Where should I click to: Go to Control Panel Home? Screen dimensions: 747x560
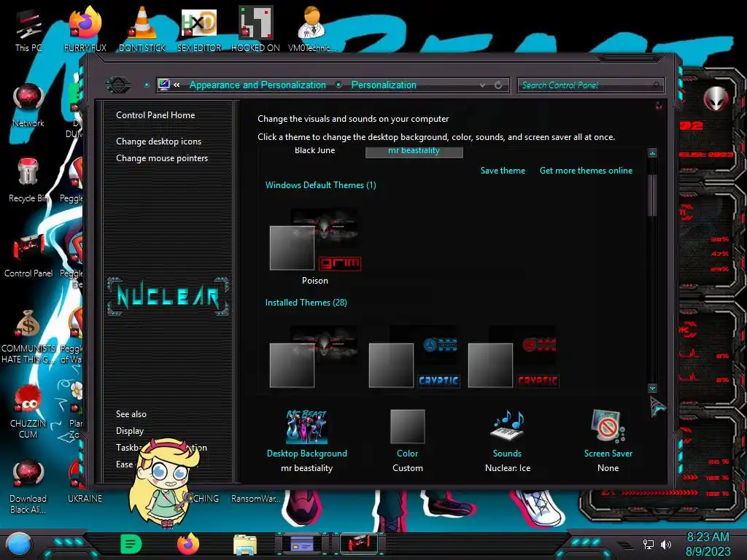(x=155, y=114)
